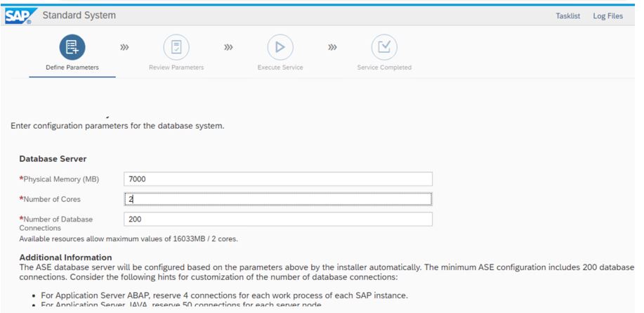Open the Log Files link
644x313 pixels.
pos(607,16)
